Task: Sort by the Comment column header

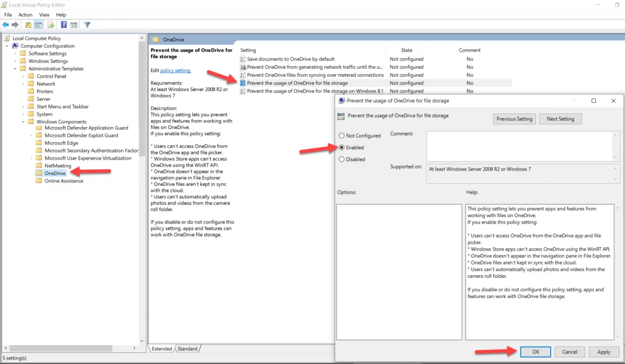Action: coord(469,50)
